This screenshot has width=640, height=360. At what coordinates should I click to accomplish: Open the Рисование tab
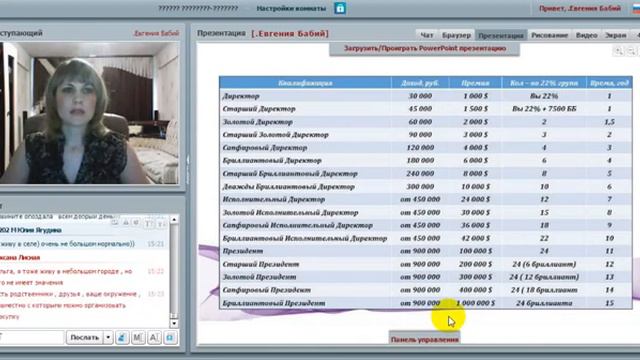(549, 35)
